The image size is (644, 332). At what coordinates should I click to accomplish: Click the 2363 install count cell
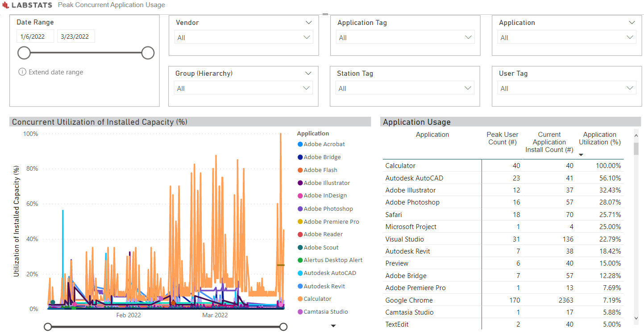click(565, 300)
